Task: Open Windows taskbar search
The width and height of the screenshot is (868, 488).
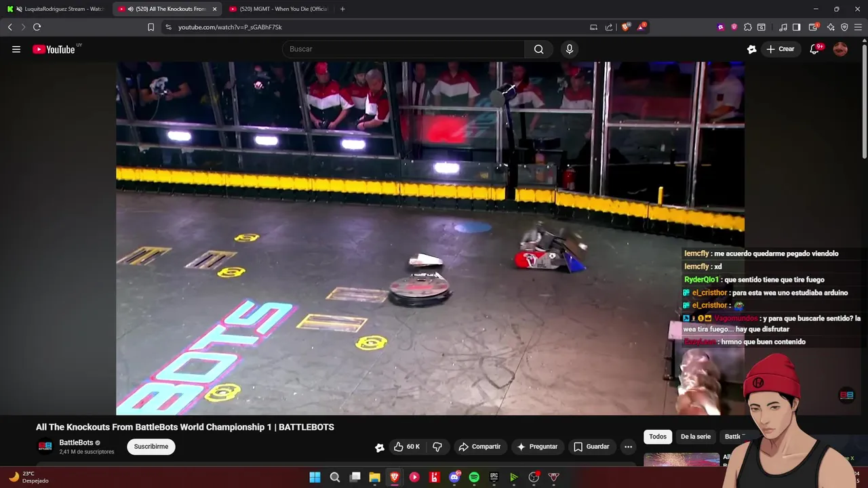Action: coord(335,477)
